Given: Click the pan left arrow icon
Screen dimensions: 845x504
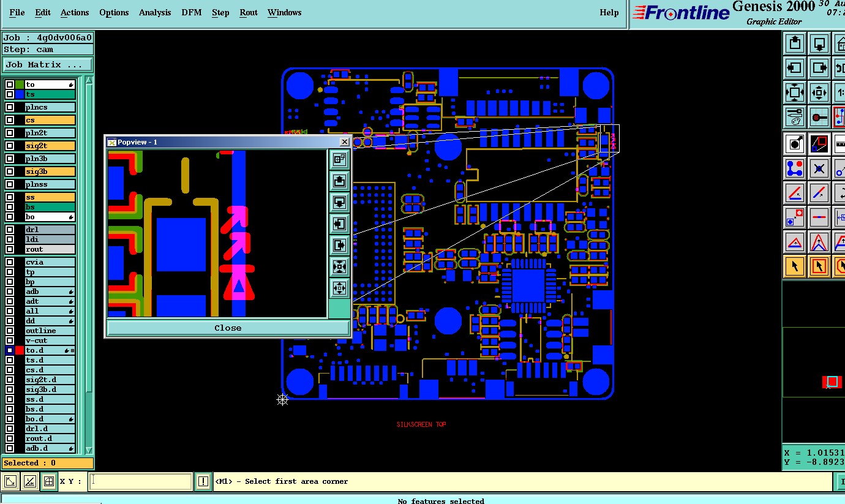Looking at the screenshot, I should point(795,68).
